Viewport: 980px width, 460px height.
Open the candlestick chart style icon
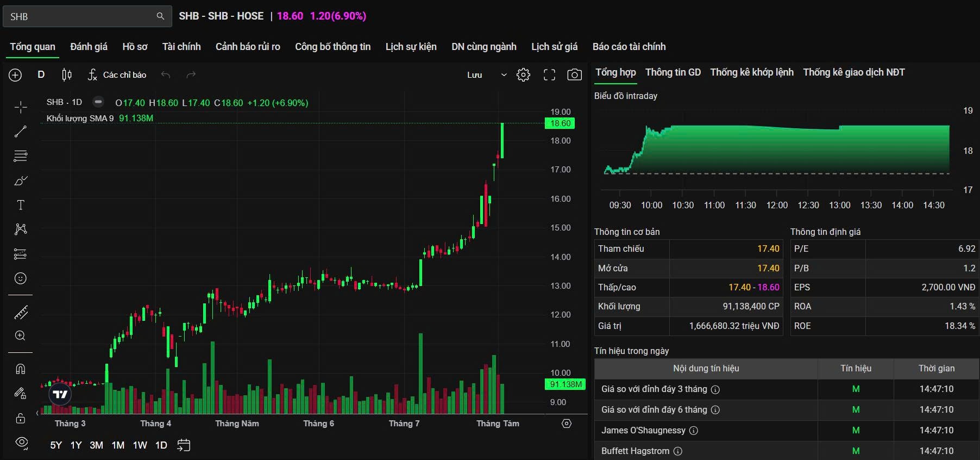coord(67,75)
